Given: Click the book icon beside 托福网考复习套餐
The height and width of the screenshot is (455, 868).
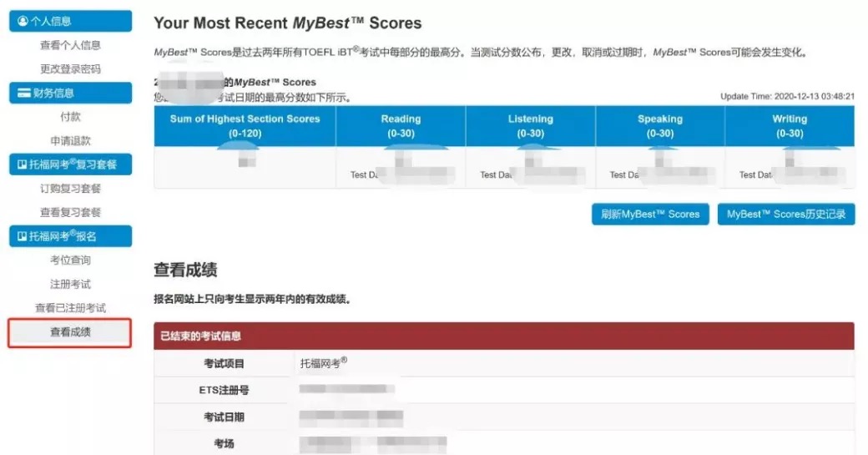Looking at the screenshot, I should pos(23,164).
